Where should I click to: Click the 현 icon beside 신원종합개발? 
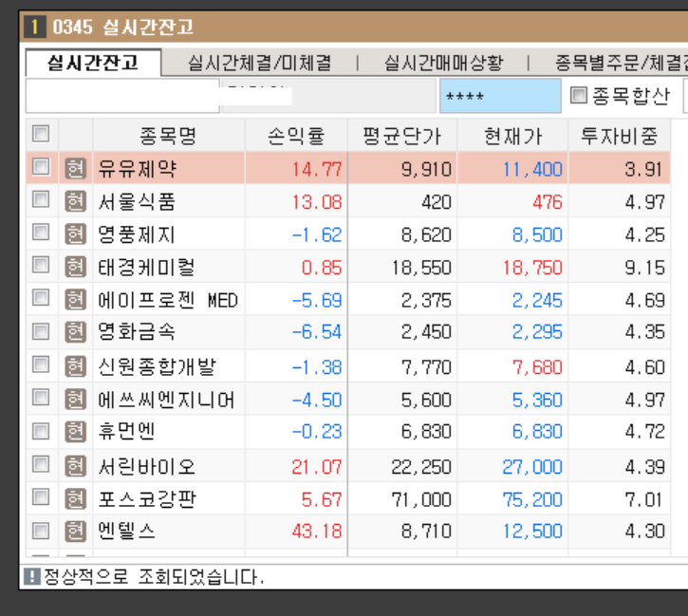tap(76, 366)
